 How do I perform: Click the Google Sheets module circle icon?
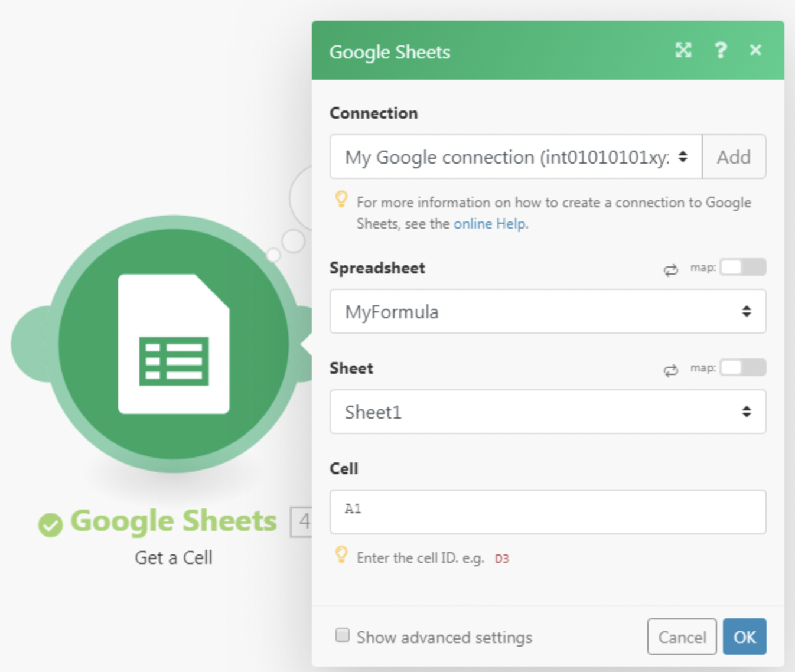[173, 344]
